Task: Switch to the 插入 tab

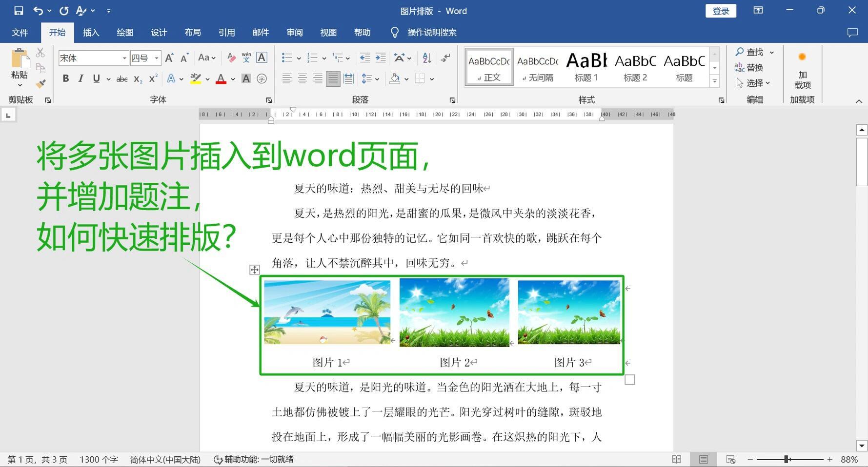Action: click(x=91, y=32)
